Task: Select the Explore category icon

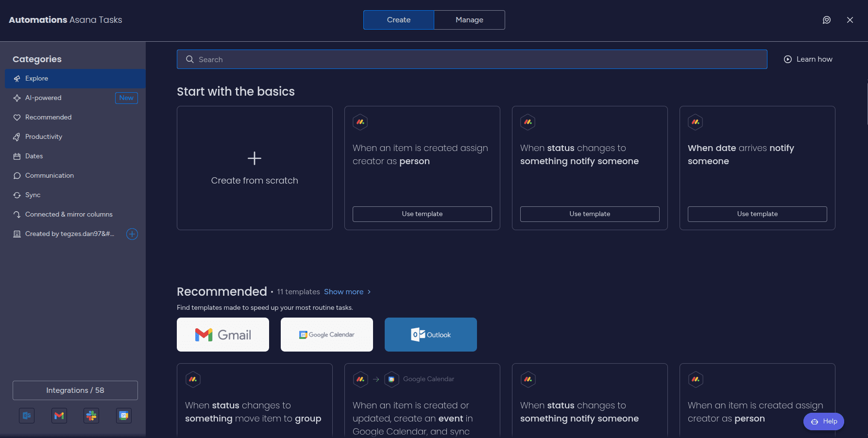Action: (17, 78)
